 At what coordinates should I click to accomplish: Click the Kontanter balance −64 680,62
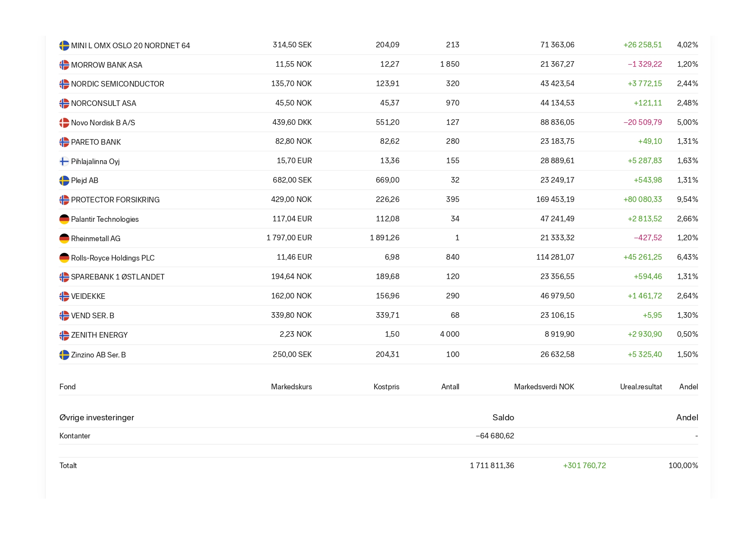pos(495,436)
